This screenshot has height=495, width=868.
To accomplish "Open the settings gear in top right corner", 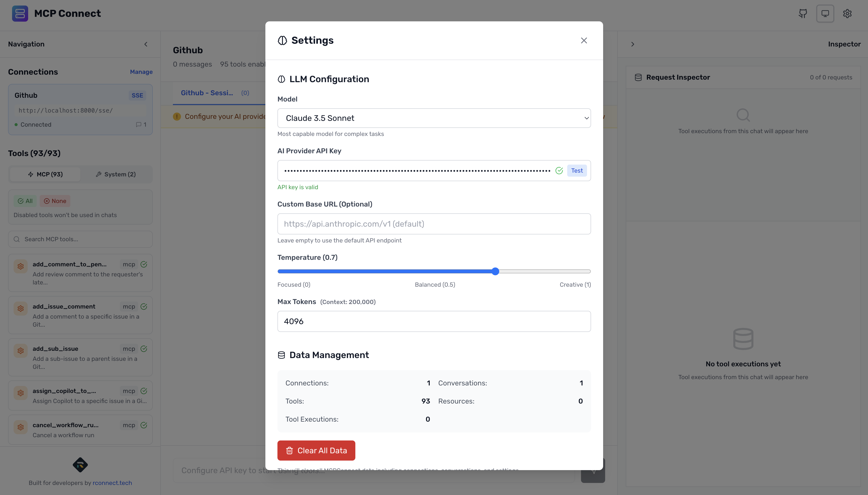I will 847,13.
